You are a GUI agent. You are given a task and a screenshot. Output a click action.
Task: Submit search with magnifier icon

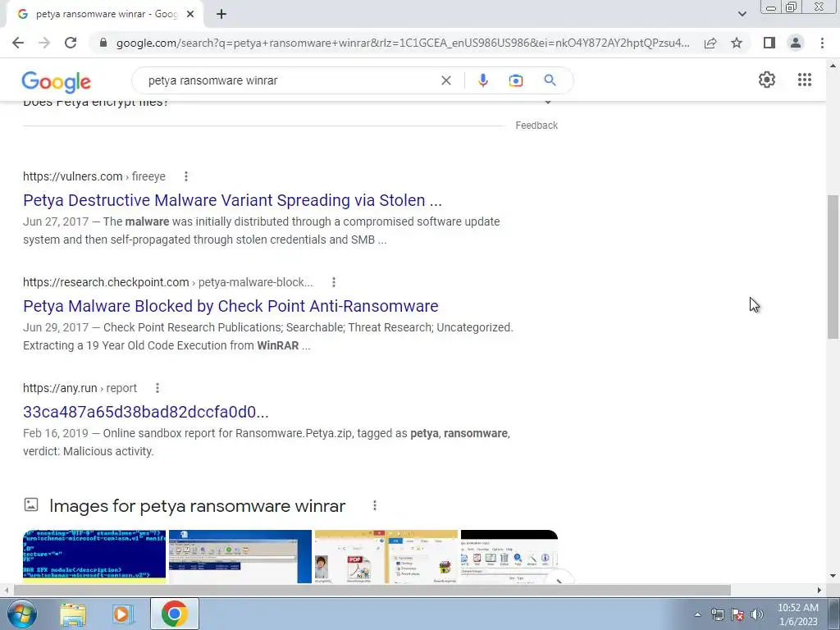pyautogui.click(x=550, y=80)
